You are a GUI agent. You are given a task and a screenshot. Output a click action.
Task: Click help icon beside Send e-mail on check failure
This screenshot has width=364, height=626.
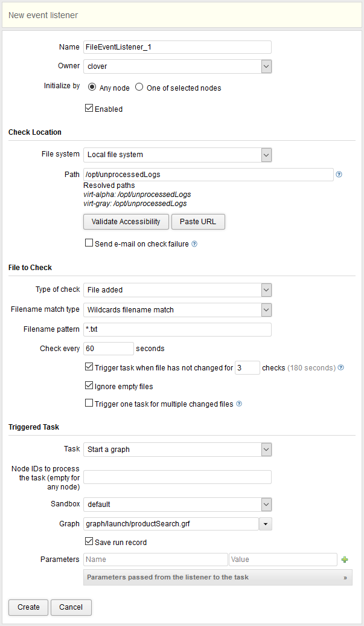(x=194, y=244)
